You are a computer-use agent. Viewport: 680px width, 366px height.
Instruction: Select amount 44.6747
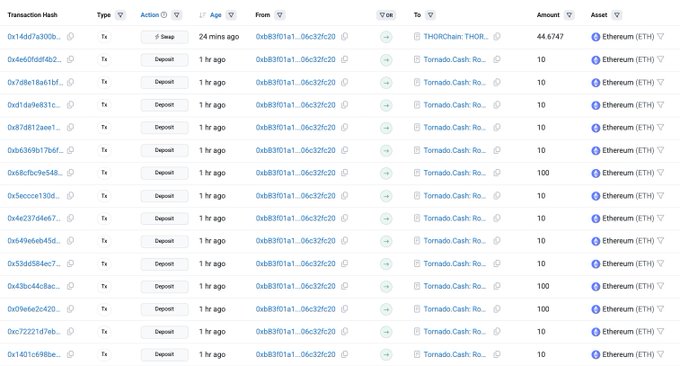click(x=550, y=37)
